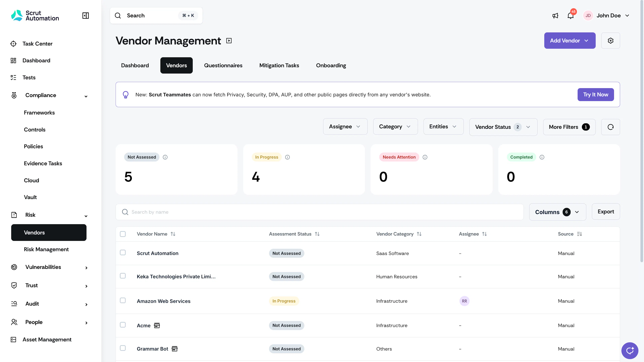The height and width of the screenshot is (362, 644).
Task: Show info for Not Assessed card
Action: [165, 157]
